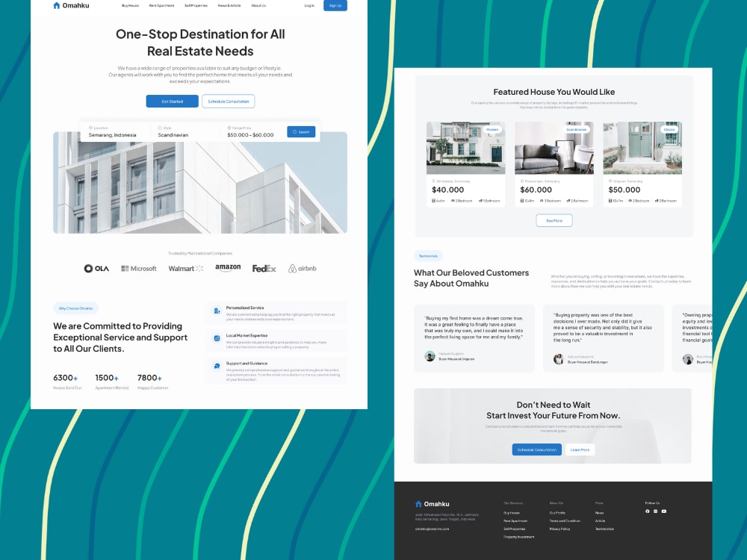Screen dimensions: 747x560
Task: Click the footer Testimonials link
Action: point(604,529)
